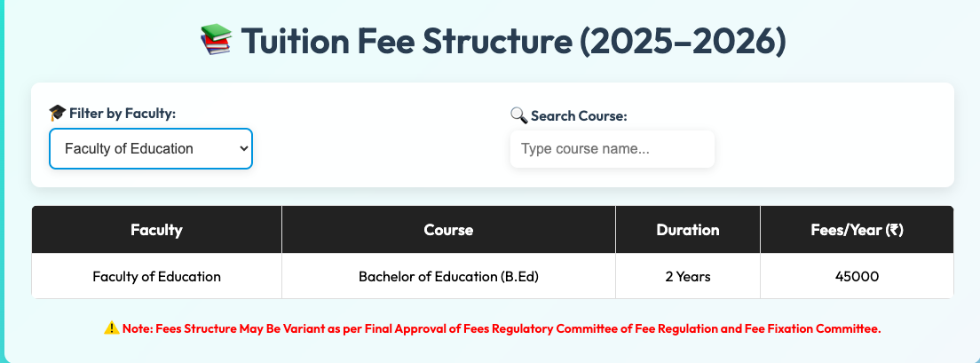Click the Duration column header
980x363 pixels.
[687, 230]
